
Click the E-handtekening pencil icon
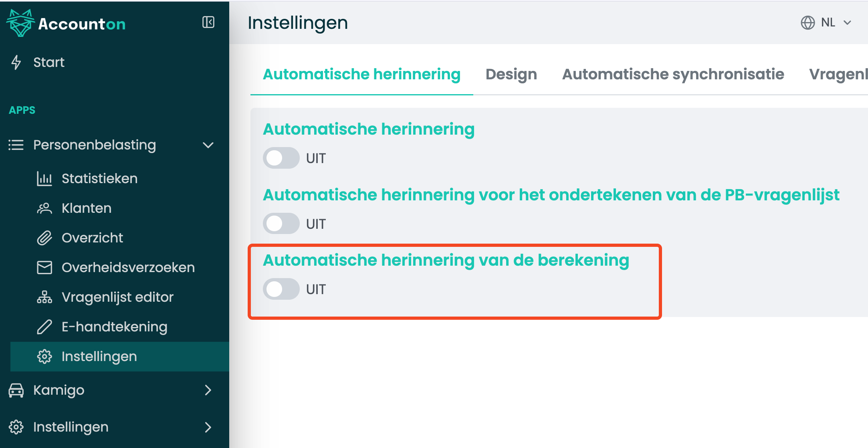[x=44, y=327]
